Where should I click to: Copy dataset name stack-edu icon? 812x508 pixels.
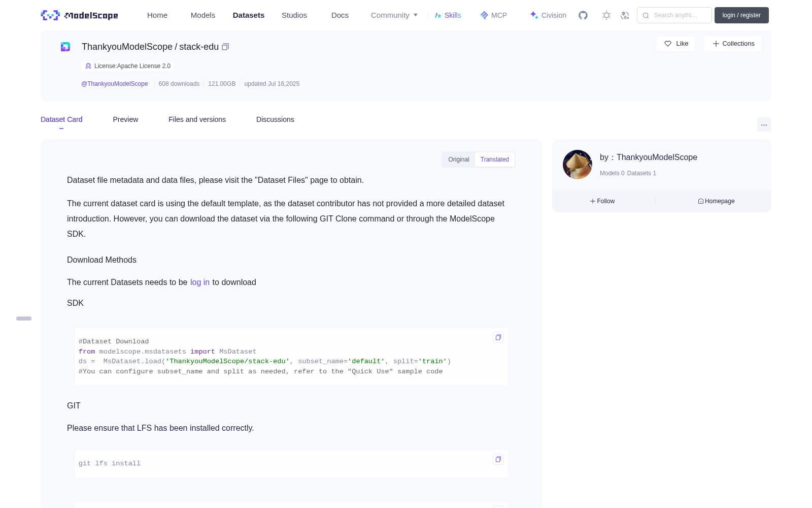[225, 47]
